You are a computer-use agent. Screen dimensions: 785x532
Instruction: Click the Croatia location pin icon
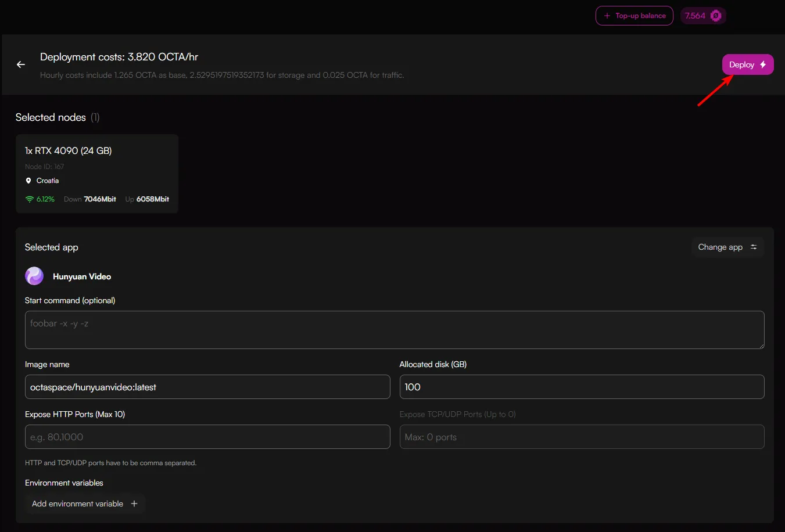click(28, 181)
